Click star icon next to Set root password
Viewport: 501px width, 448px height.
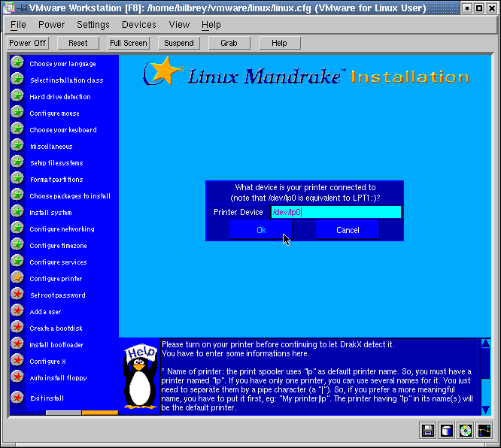click(x=17, y=295)
